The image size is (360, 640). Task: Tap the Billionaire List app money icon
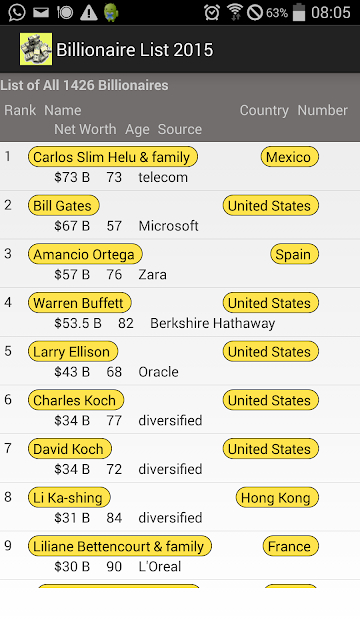(x=36, y=49)
